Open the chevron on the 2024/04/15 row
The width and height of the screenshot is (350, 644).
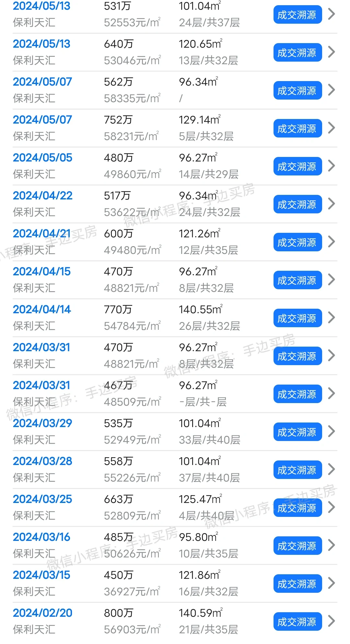[x=331, y=280]
